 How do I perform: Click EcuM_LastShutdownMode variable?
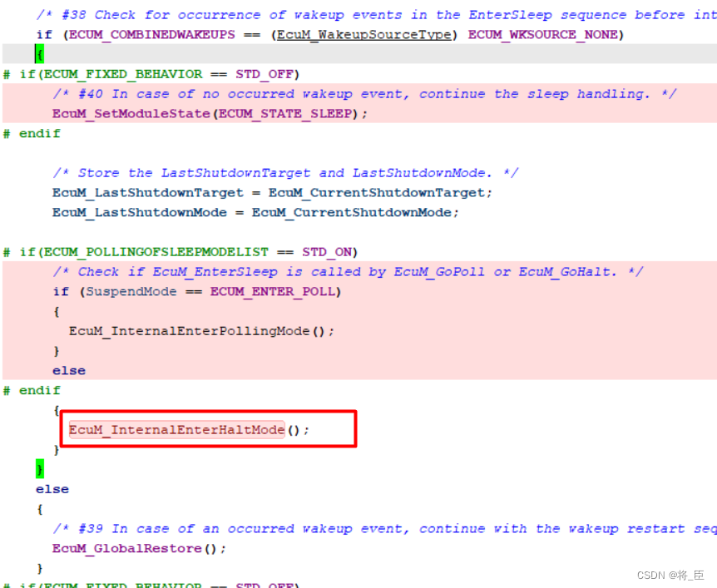point(140,212)
